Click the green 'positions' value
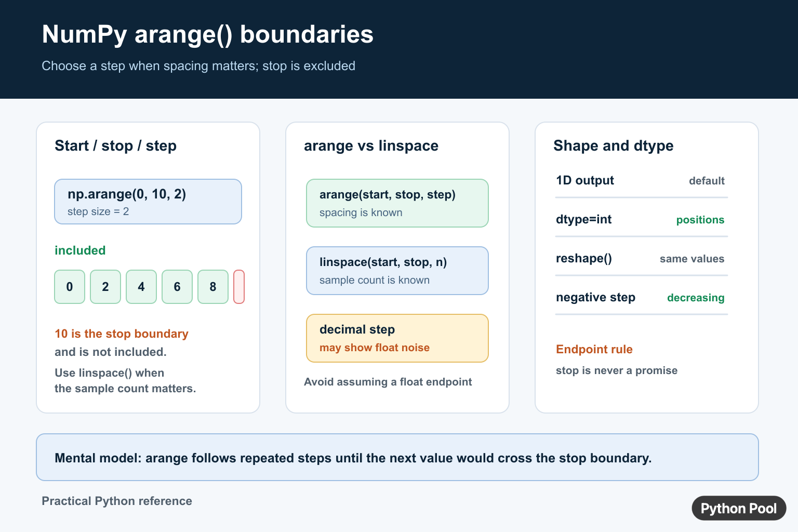 (700, 220)
